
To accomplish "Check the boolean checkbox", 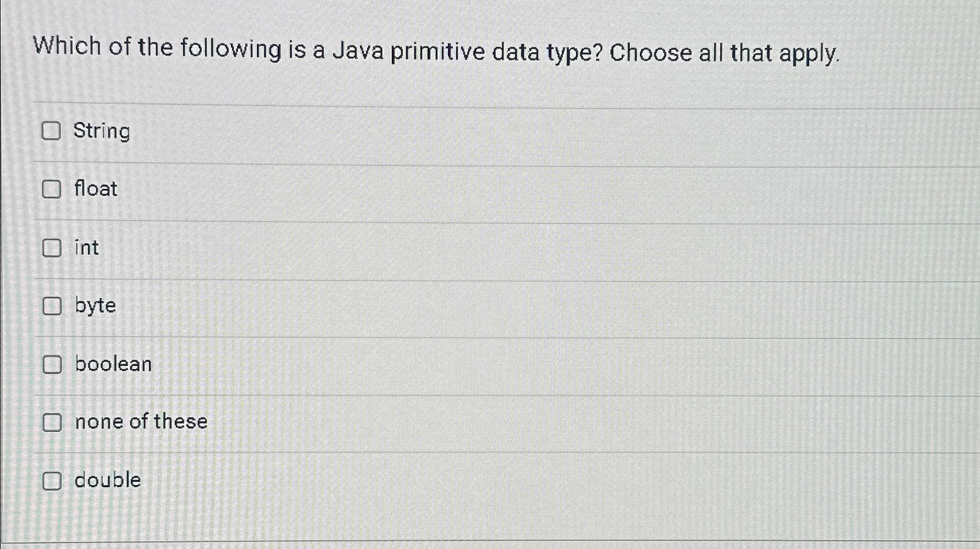I will (52, 364).
